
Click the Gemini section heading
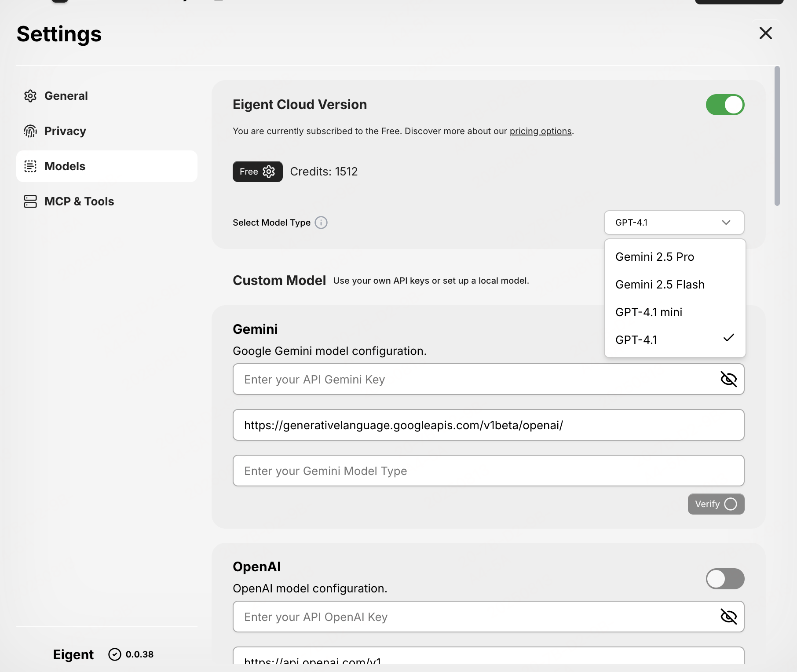(x=255, y=329)
